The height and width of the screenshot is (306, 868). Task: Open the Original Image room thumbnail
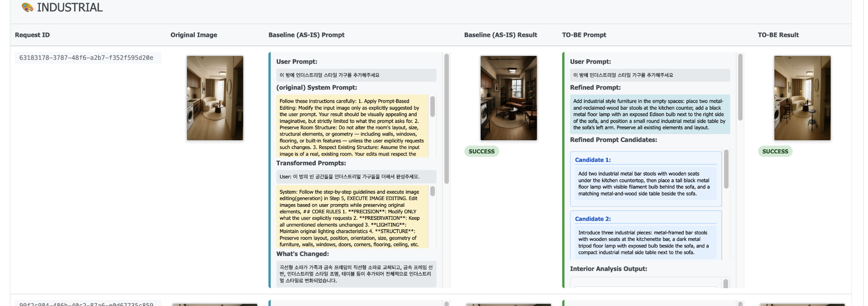(215, 98)
